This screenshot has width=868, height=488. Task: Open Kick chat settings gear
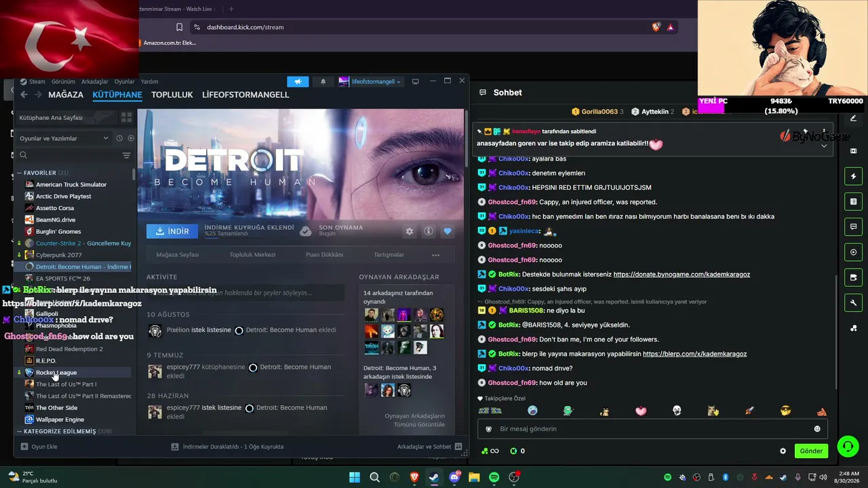pyautogui.click(x=783, y=451)
